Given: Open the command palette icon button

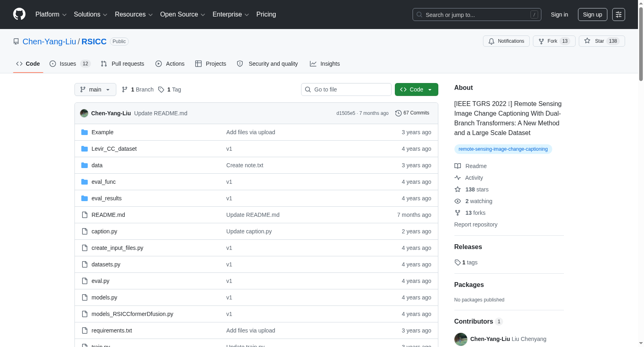Looking at the screenshot, I should pyautogui.click(x=619, y=15).
